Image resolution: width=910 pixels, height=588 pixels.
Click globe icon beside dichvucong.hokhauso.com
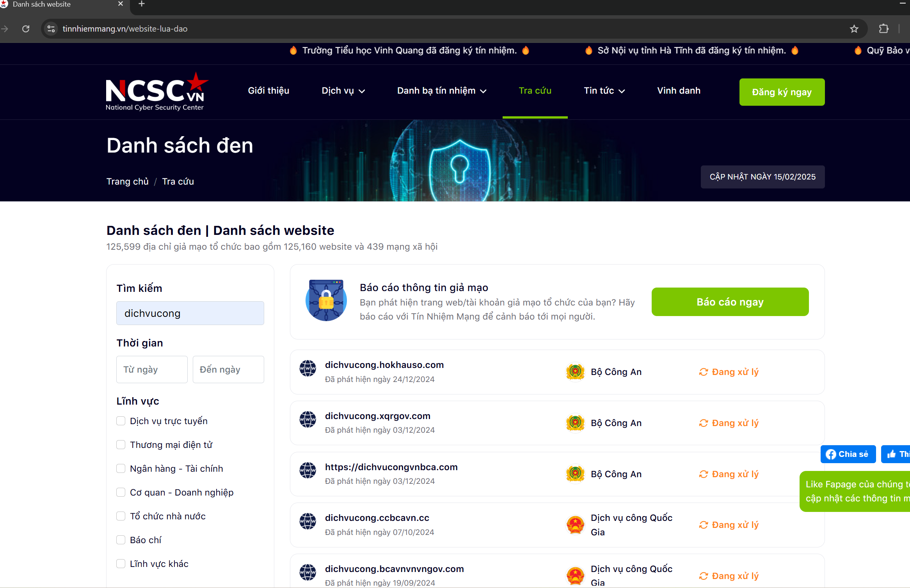(307, 368)
